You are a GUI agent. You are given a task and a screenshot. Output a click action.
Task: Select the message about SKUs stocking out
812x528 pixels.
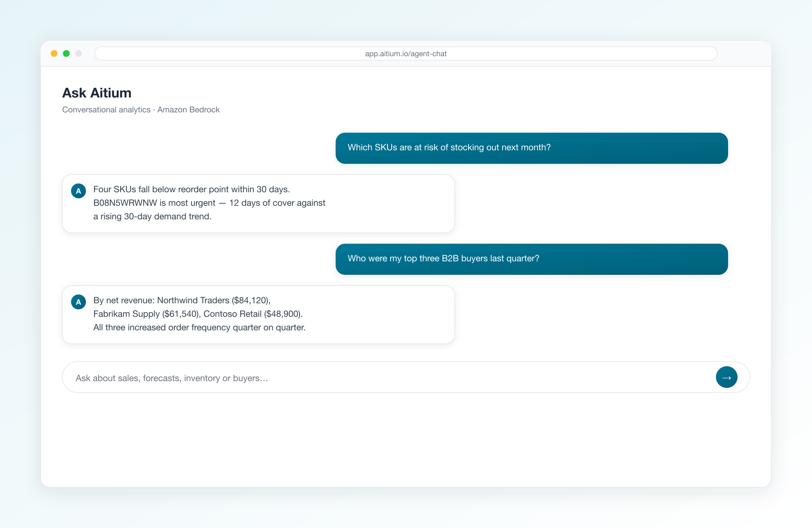[532, 148]
